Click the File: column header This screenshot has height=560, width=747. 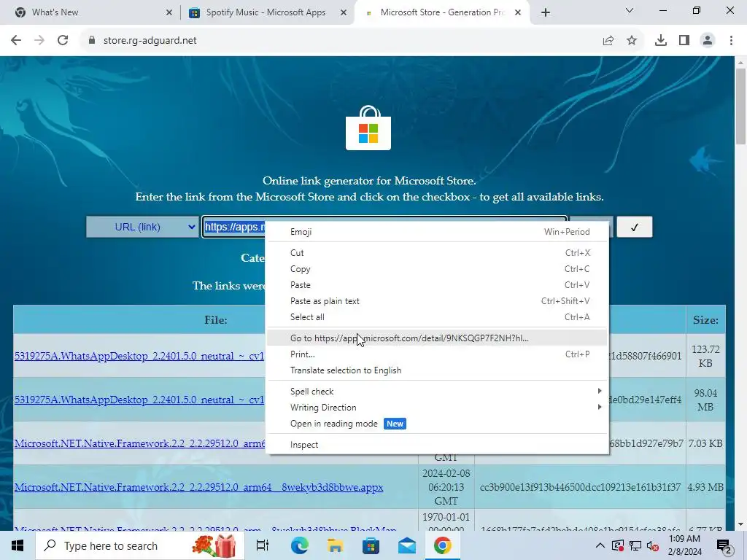[216, 320]
